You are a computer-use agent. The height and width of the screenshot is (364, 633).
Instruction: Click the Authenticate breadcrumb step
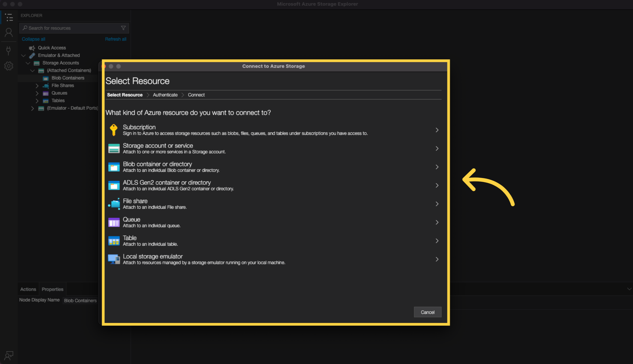[165, 95]
